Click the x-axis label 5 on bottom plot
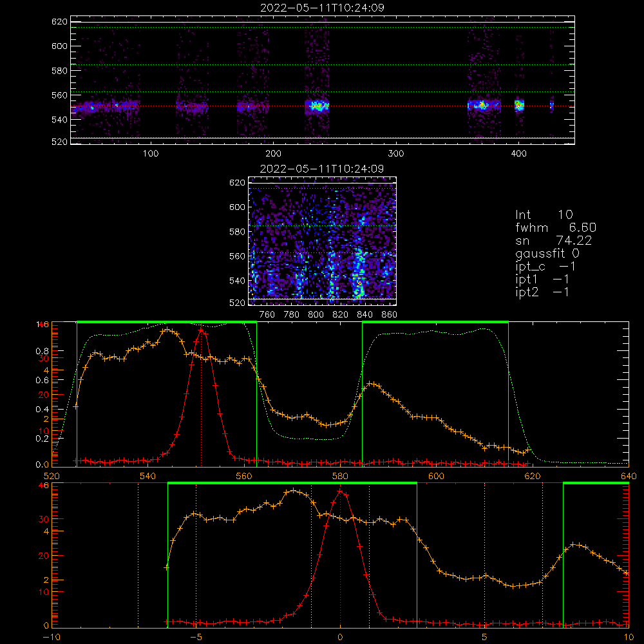Viewport: 644px width, 644px height. click(x=484, y=637)
